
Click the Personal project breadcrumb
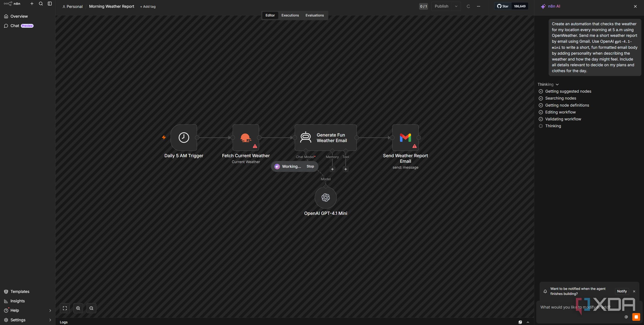click(x=72, y=7)
